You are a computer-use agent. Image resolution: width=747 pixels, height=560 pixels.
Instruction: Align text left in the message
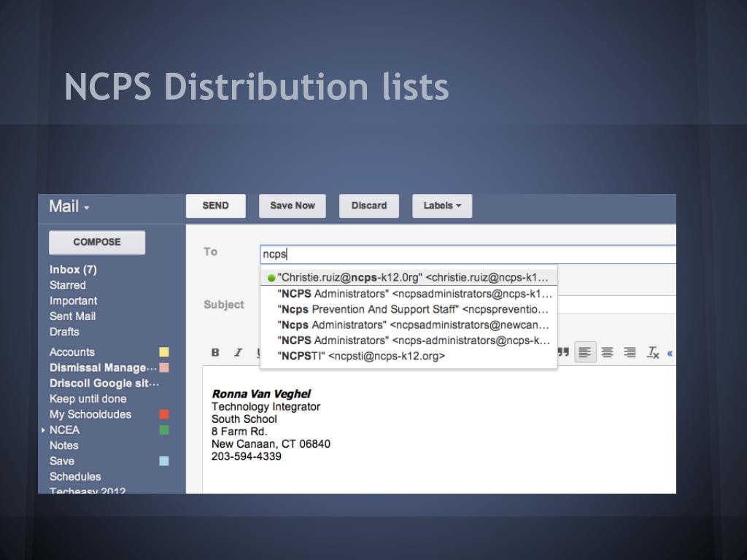coord(585,352)
